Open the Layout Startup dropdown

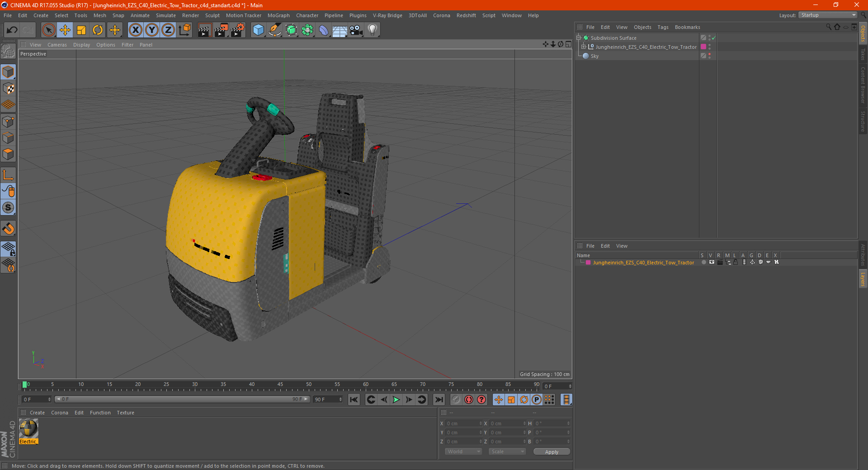pyautogui.click(x=828, y=15)
